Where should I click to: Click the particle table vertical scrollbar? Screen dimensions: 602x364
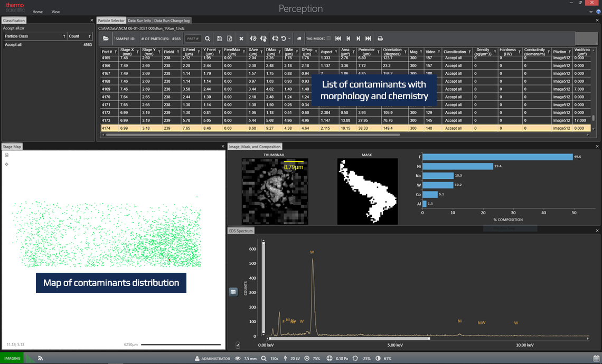[x=593, y=118]
